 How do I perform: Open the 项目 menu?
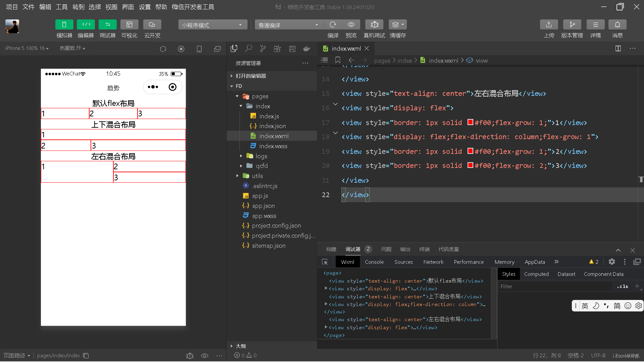[x=12, y=7]
